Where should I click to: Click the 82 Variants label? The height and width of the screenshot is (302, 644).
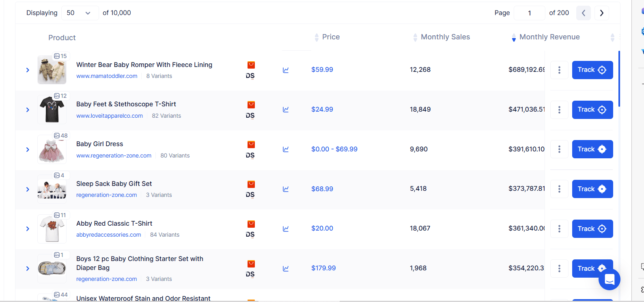coord(166,116)
